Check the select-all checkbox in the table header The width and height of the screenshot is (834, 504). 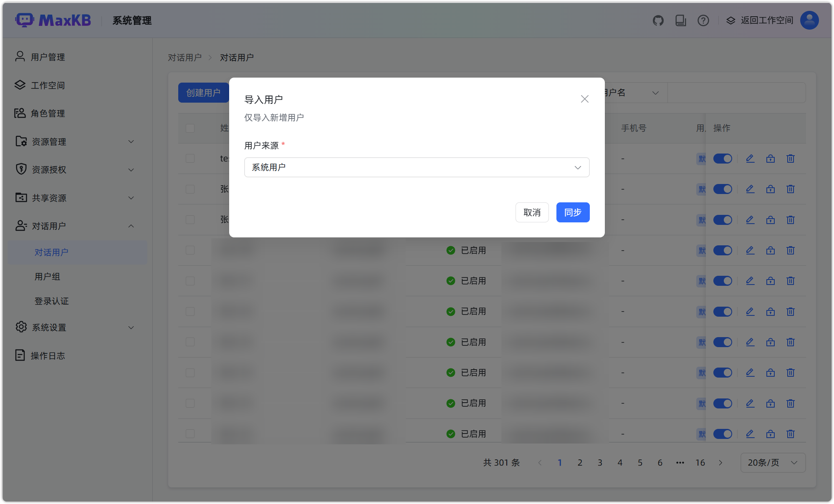[190, 128]
